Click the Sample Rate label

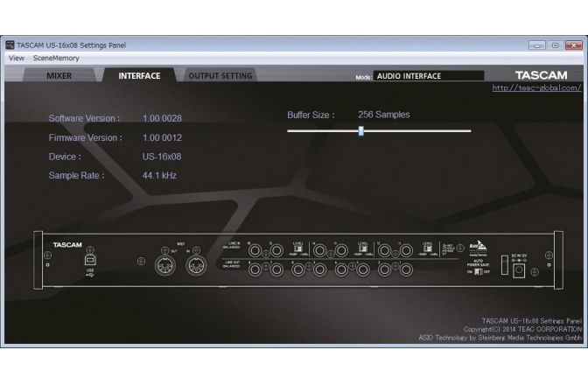tap(76, 176)
